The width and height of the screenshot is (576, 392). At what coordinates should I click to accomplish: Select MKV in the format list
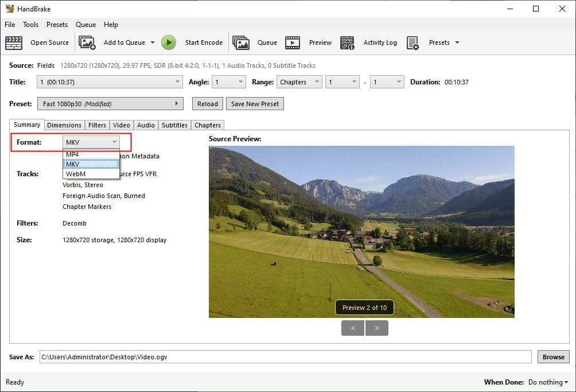91,164
